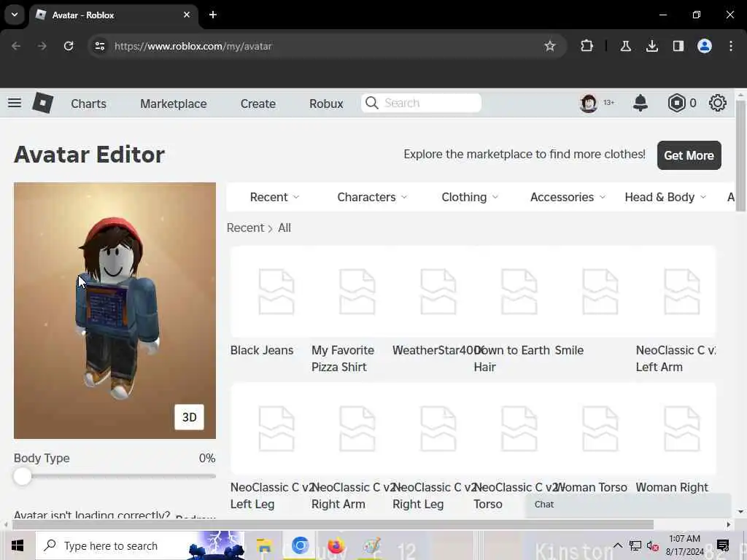Select My Favorite Pizza Shirt thumbnail
The width and height of the screenshot is (747, 560).
[357, 292]
